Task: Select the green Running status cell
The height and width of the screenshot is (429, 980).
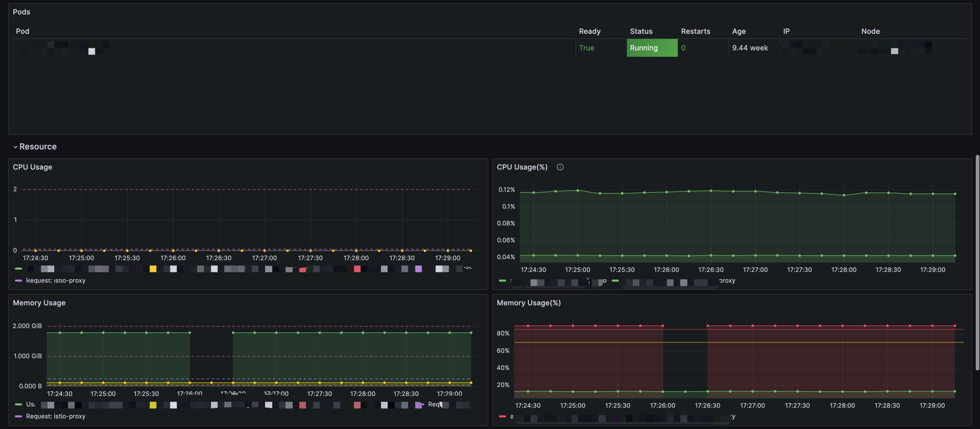Action: pyautogui.click(x=652, y=48)
